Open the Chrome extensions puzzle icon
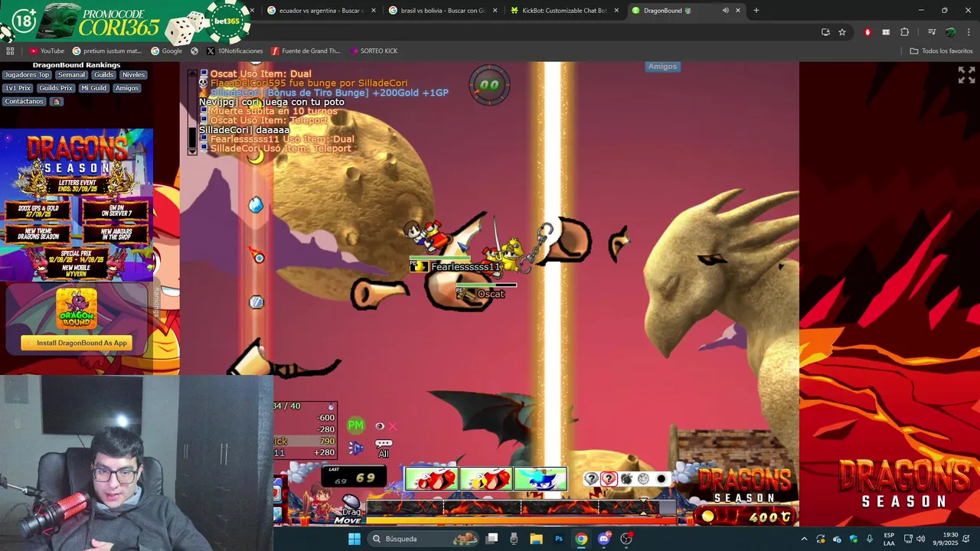 coord(905,32)
